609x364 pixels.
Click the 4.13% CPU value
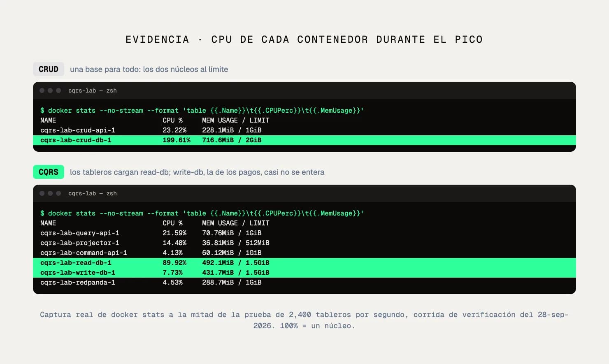click(x=172, y=253)
